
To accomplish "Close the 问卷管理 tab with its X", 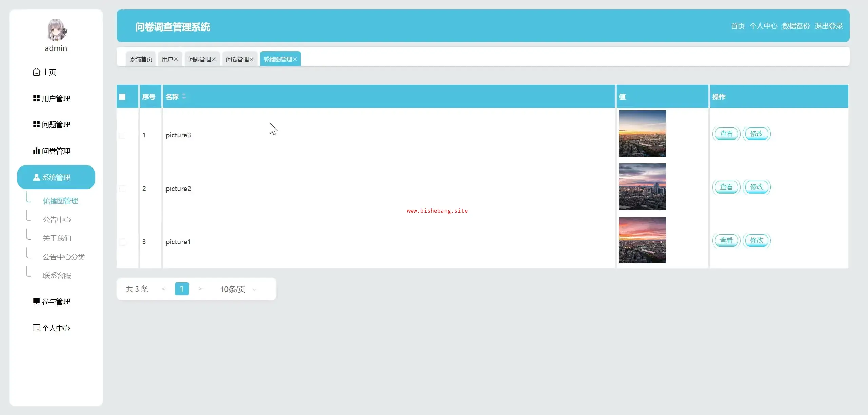I will [x=252, y=59].
